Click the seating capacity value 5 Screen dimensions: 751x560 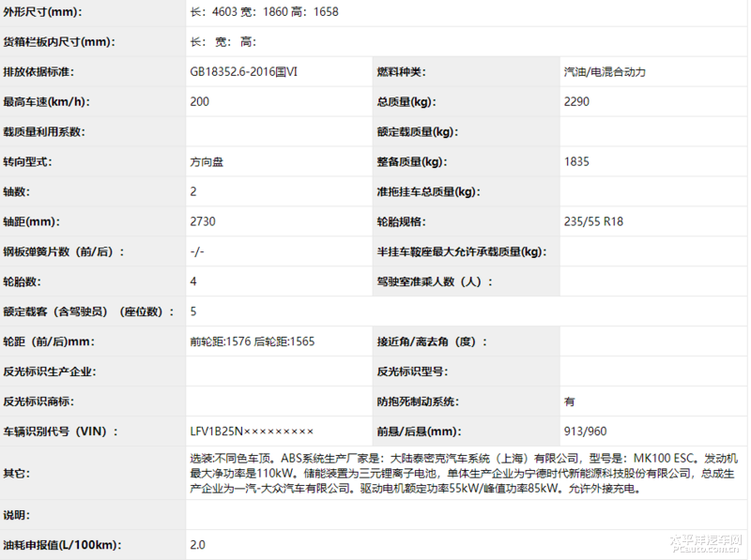click(193, 311)
